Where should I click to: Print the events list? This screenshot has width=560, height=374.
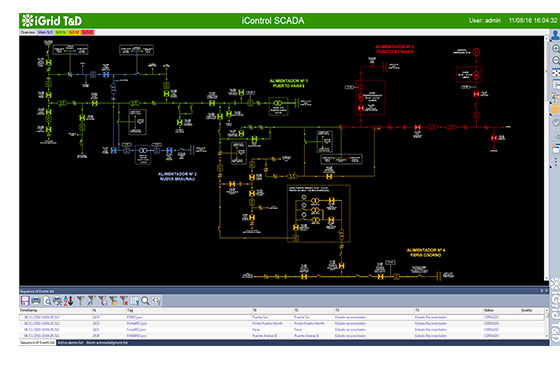(x=36, y=301)
